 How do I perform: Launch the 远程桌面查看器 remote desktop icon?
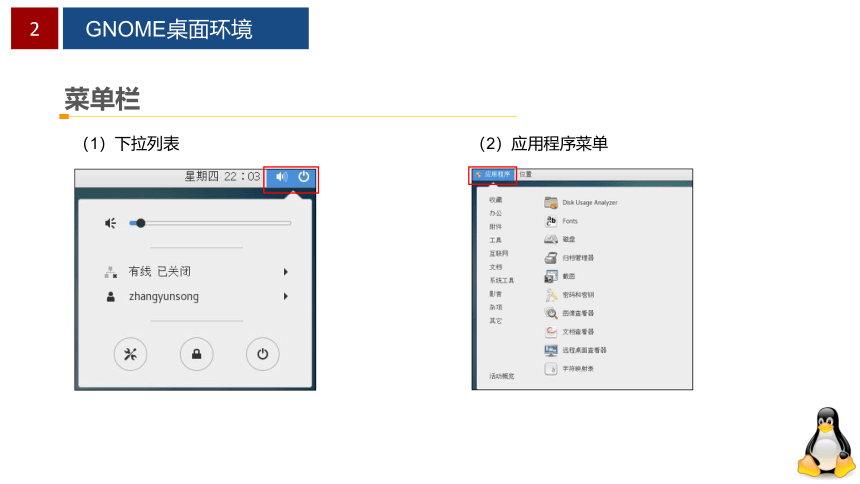pos(551,350)
